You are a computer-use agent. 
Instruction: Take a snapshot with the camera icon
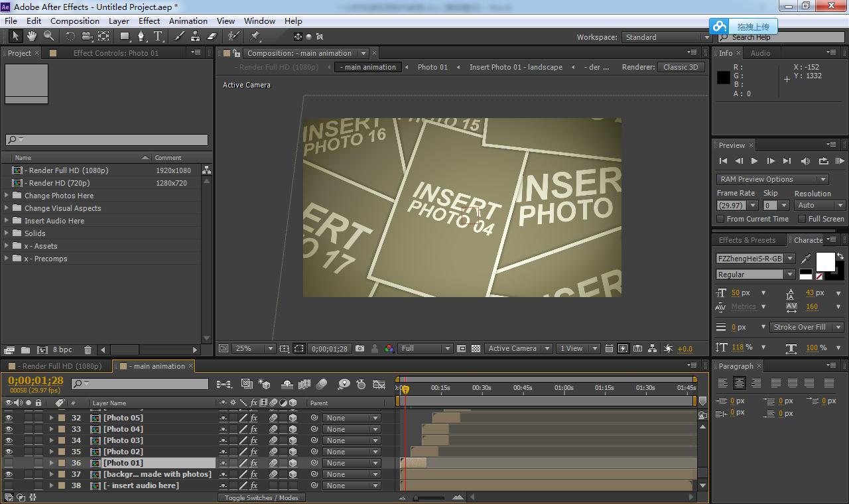pyautogui.click(x=359, y=348)
